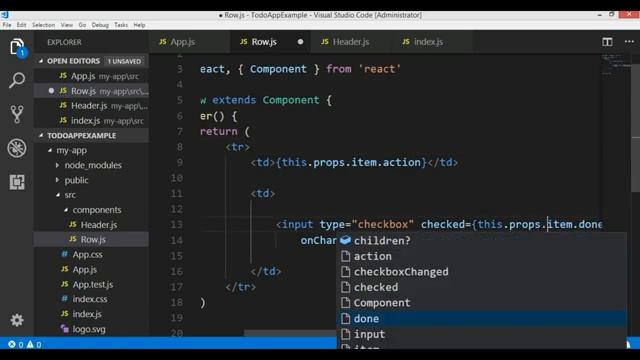Open Row.js under components folder

tap(91, 239)
